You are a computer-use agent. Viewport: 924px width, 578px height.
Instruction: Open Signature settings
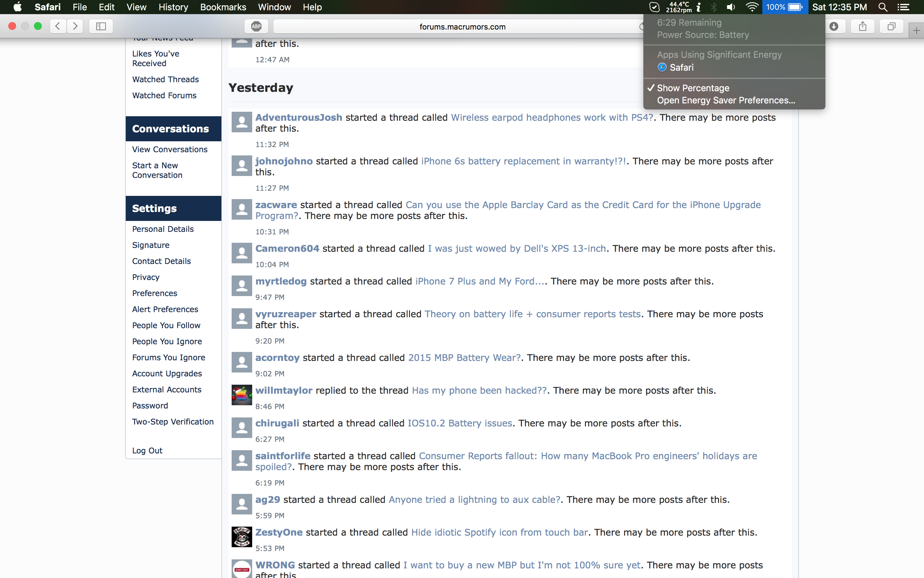pos(150,245)
